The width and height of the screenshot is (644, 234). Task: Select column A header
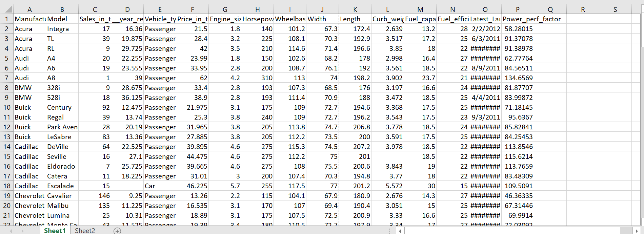tap(29, 9)
